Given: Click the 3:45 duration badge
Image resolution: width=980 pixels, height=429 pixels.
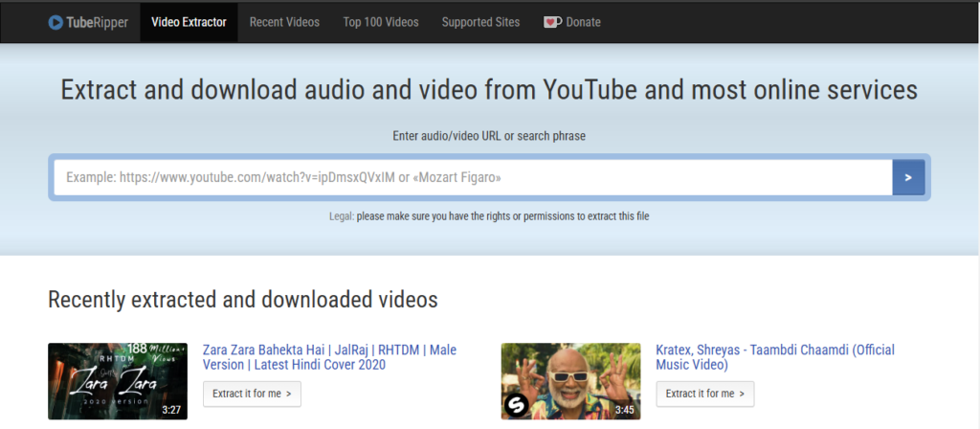Looking at the screenshot, I should pyautogui.click(x=624, y=410).
